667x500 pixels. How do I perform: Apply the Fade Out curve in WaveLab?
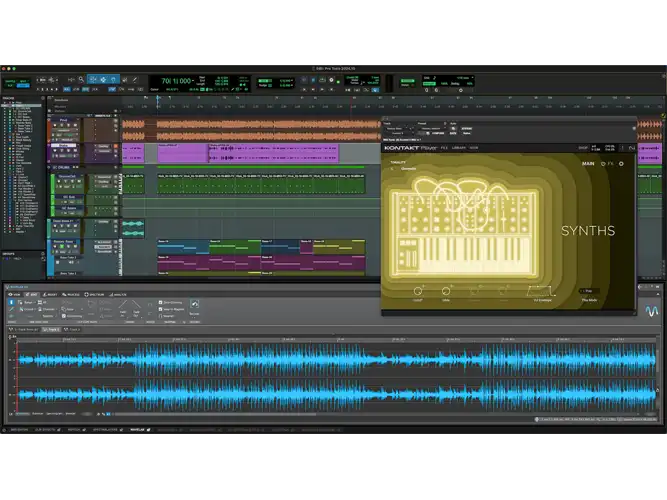pos(136,304)
